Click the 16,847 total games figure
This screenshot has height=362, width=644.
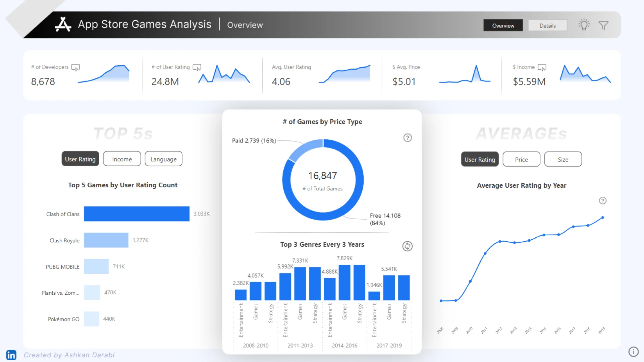[323, 176]
